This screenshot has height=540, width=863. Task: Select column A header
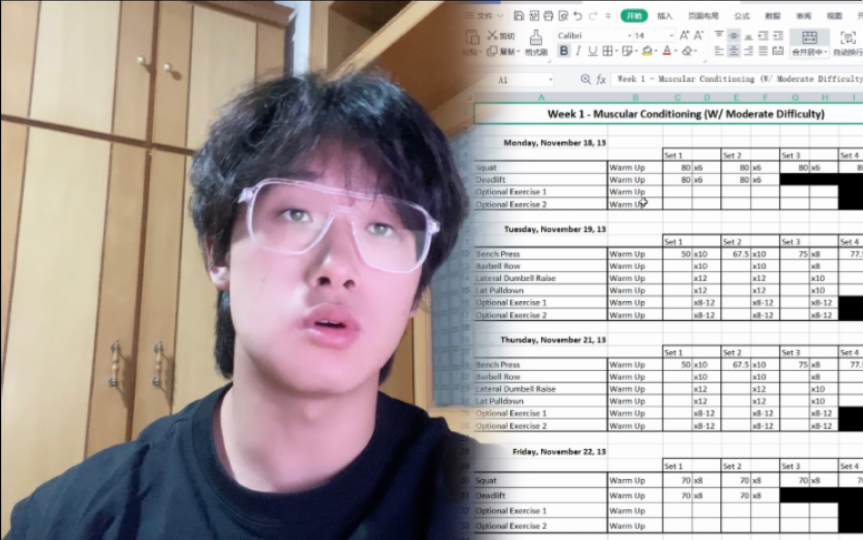[x=541, y=97]
